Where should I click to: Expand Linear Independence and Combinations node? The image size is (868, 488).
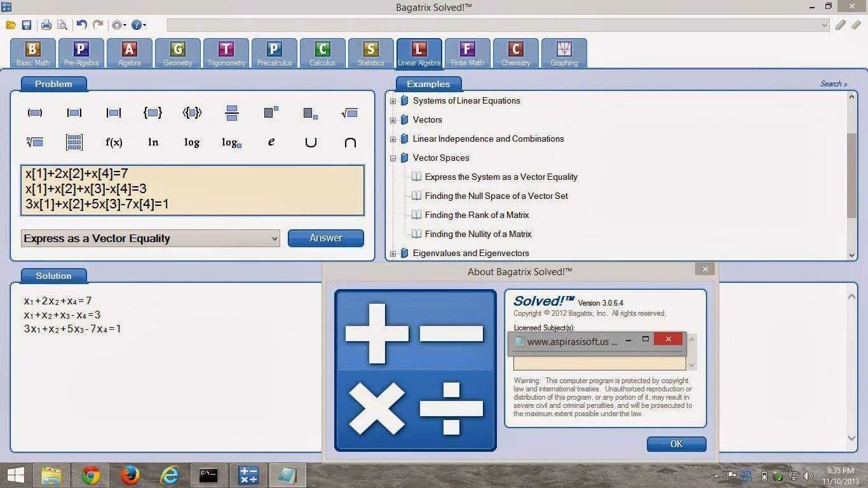(393, 139)
